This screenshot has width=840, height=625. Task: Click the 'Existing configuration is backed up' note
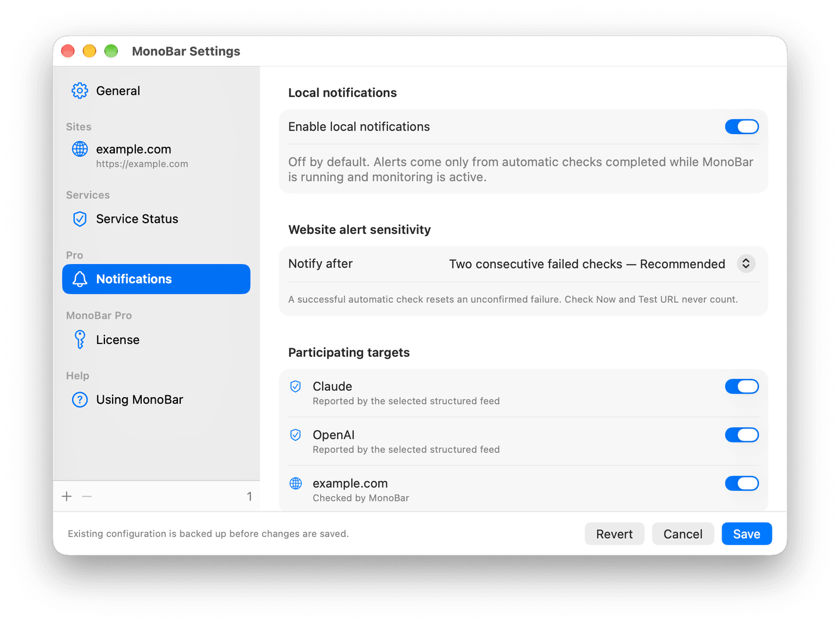coord(208,534)
